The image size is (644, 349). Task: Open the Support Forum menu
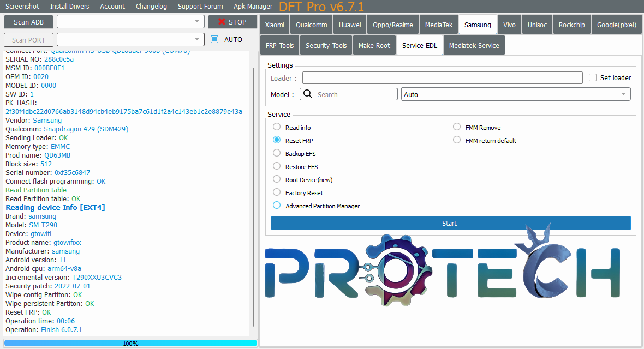[x=200, y=6]
